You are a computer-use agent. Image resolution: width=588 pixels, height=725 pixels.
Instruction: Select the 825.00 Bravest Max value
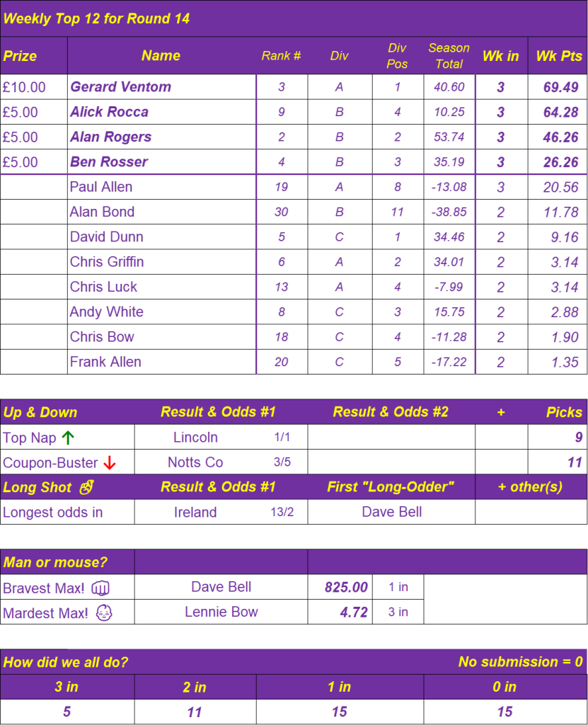[x=346, y=587]
